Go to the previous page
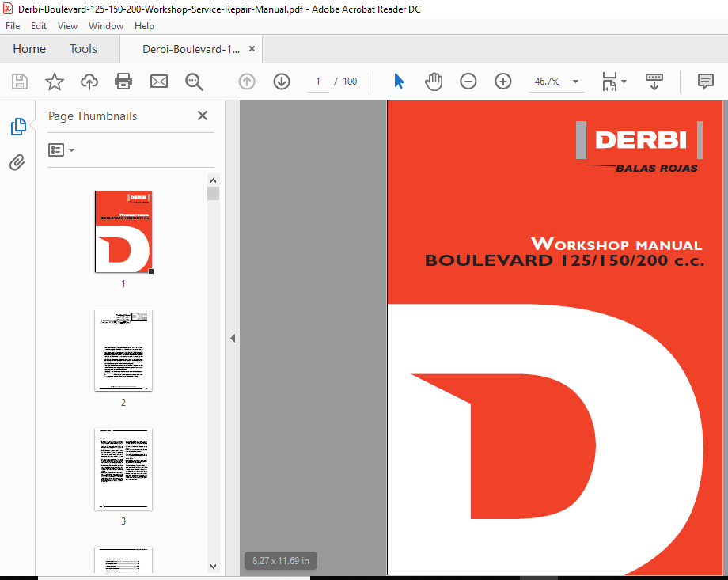Viewport: 728px width, 580px height. pos(247,82)
